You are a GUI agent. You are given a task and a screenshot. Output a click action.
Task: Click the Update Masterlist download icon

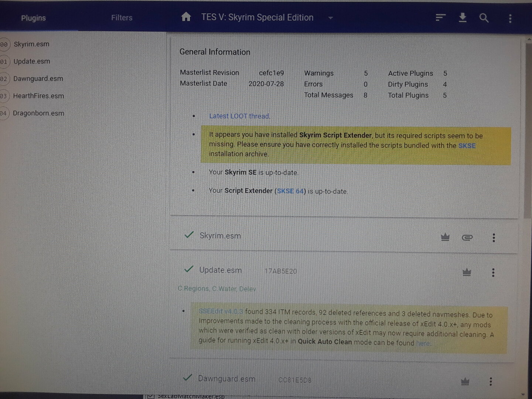tap(462, 17)
